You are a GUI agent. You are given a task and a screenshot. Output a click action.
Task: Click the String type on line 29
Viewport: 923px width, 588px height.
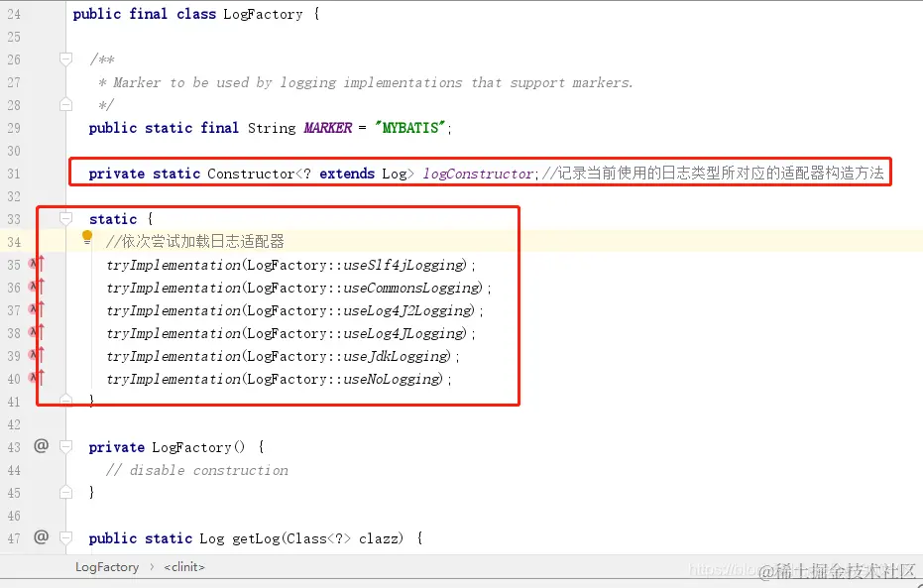pyautogui.click(x=272, y=128)
